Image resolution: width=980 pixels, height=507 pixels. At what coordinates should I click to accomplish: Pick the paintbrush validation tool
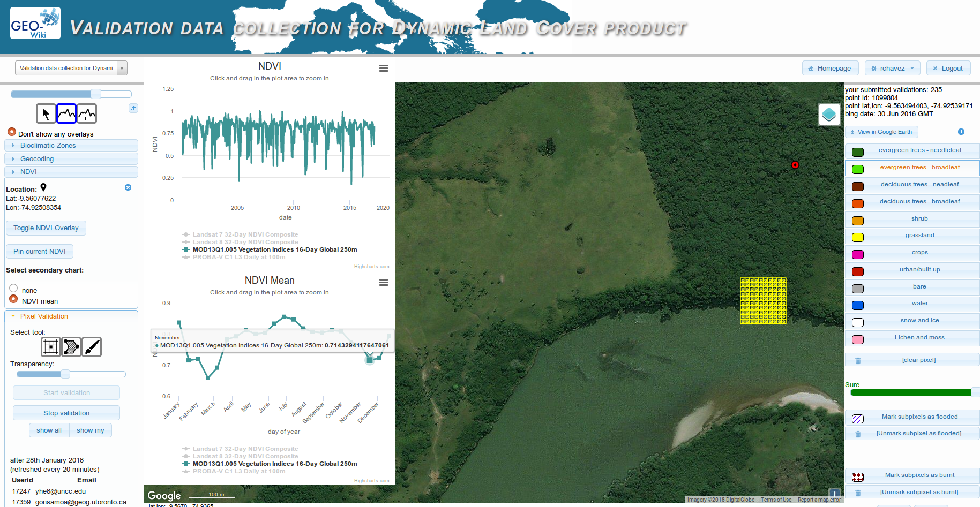92,347
